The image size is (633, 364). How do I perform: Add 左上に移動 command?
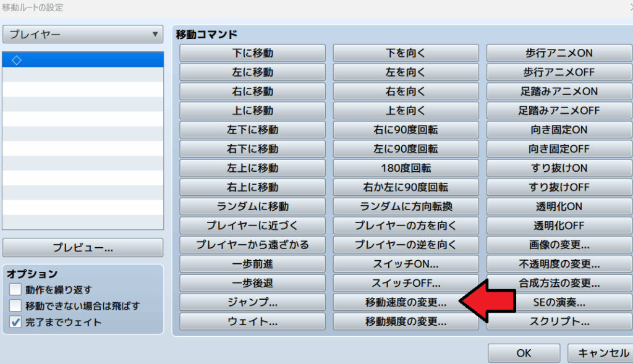click(253, 168)
